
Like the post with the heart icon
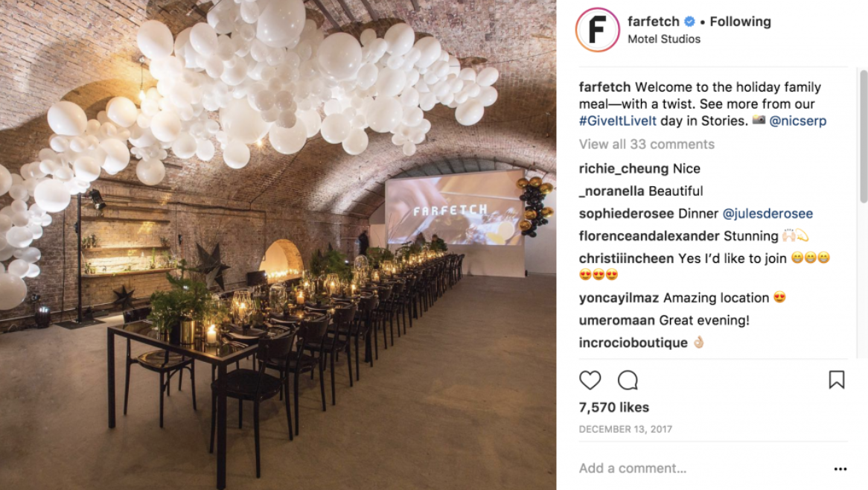coord(590,381)
